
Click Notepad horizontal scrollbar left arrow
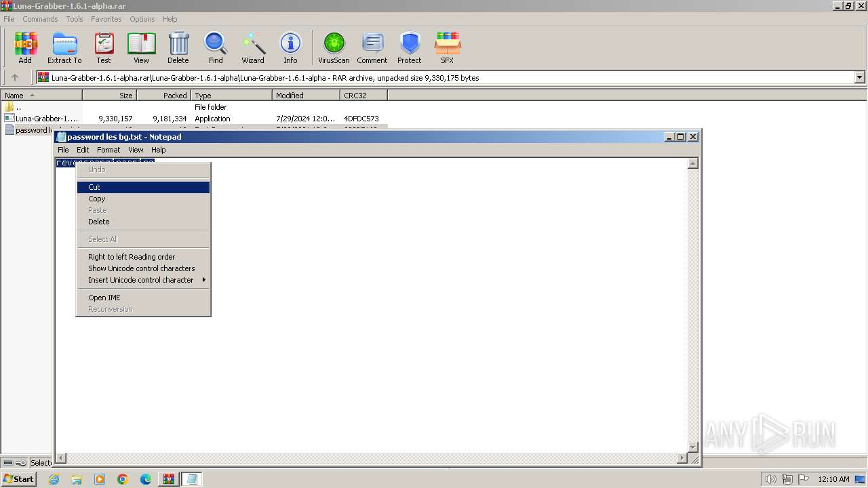61,458
